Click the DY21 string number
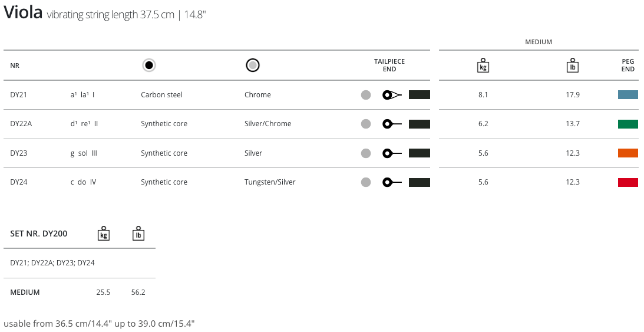Image resolution: width=644 pixels, height=332 pixels. (18, 95)
